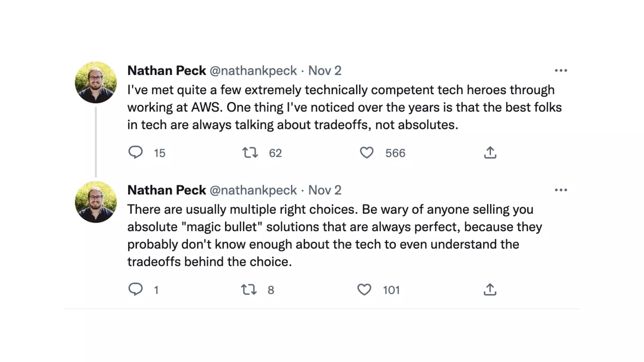Open Nathan Peck's avatar on first tweet
644x362 pixels.
pos(96,82)
